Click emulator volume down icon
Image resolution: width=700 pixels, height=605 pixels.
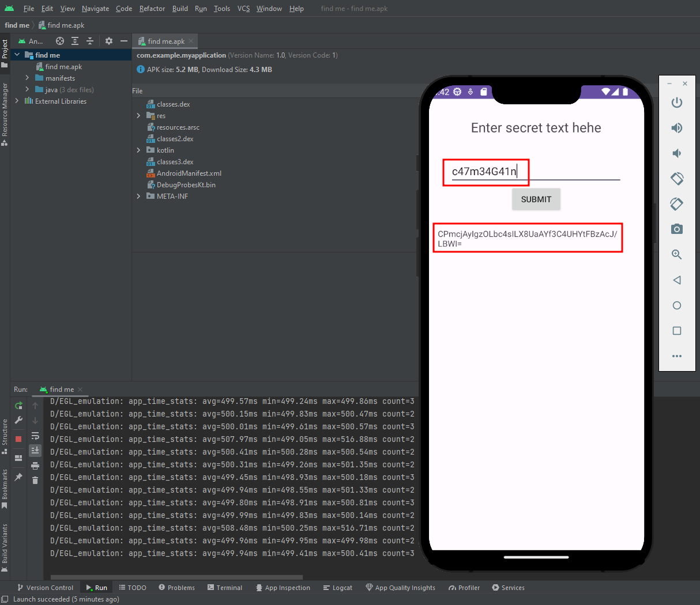677,153
